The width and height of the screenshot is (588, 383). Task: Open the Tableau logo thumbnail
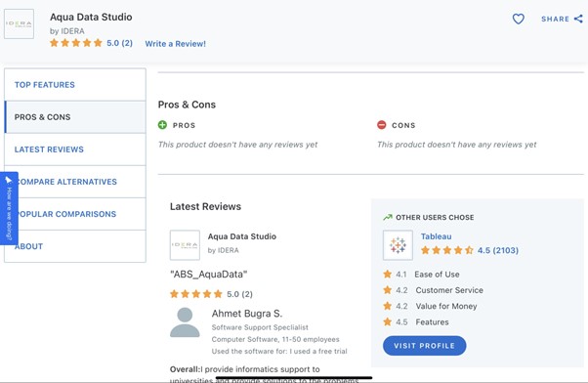tap(398, 245)
